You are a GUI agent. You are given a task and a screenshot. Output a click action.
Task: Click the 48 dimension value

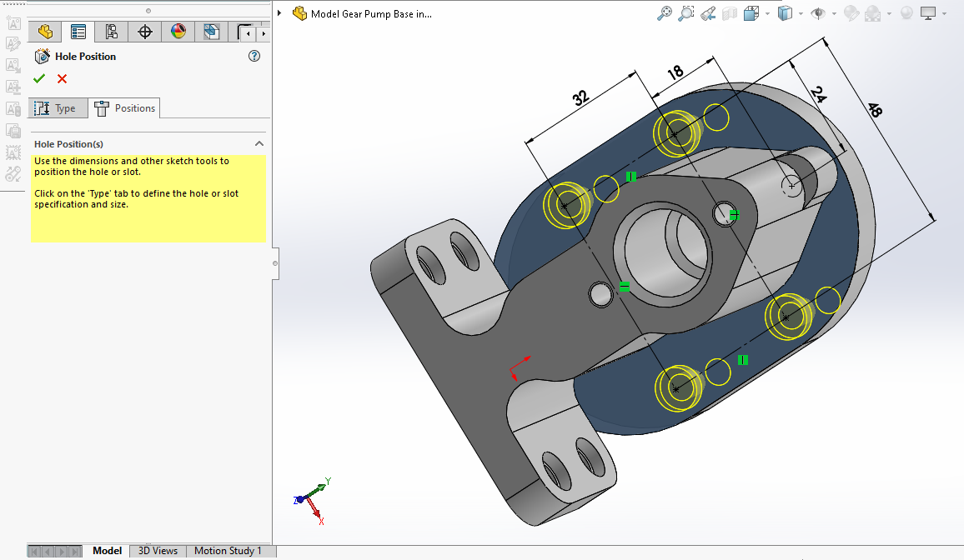click(874, 112)
